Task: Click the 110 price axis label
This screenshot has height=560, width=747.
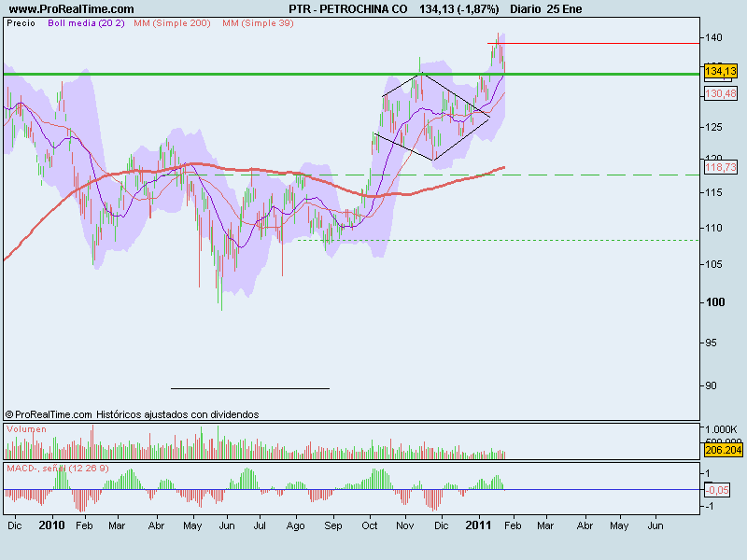Action: 713,228
